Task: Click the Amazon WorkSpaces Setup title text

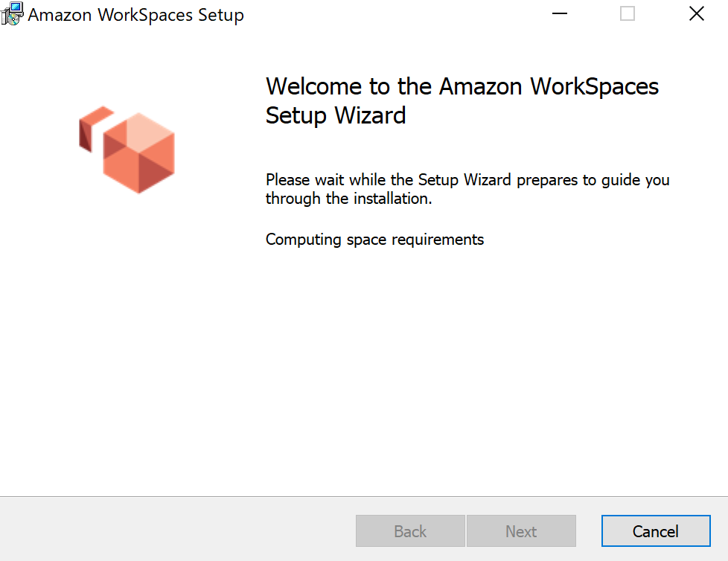Action: click(136, 14)
